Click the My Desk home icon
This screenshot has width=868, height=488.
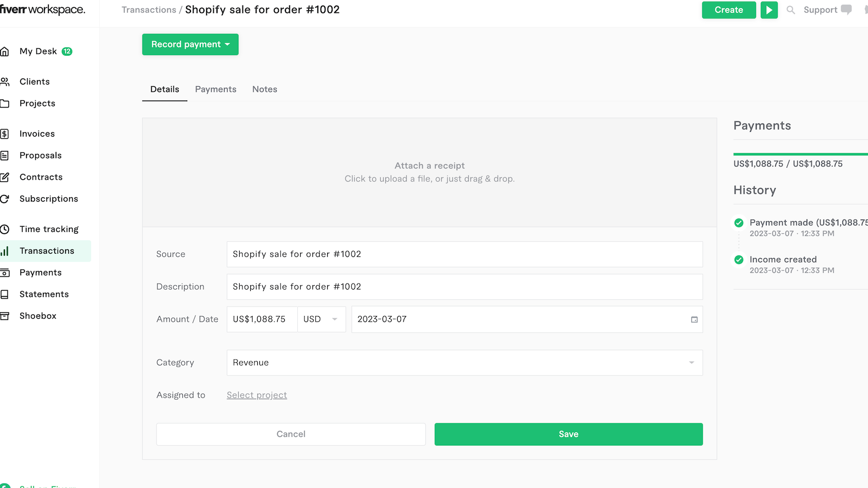click(x=4, y=52)
